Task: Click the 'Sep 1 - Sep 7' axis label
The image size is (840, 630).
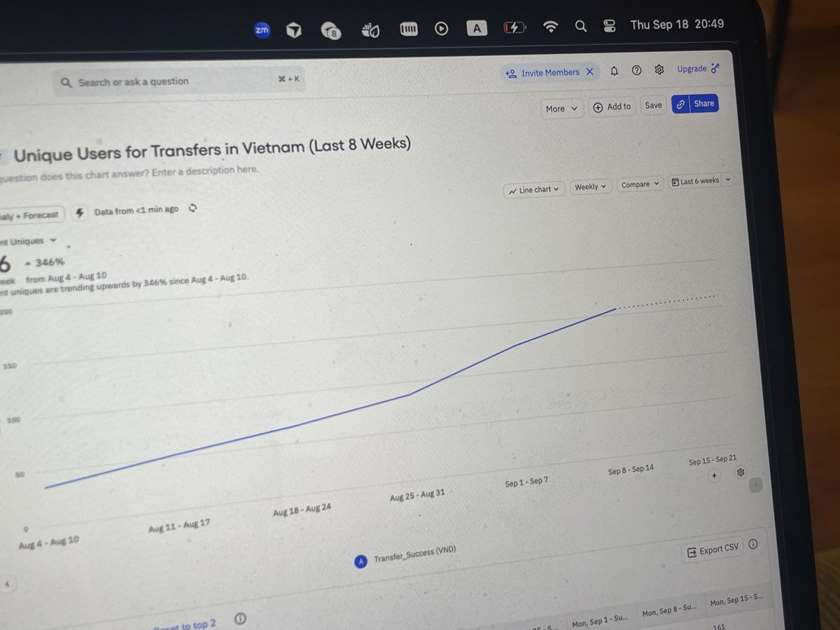Action: 526,482
